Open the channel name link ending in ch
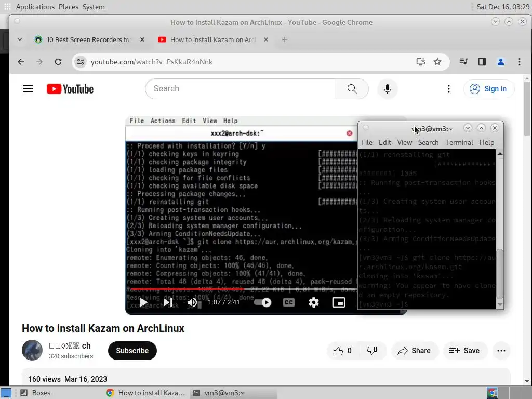Screen dimensions: 532x399 tap(70, 345)
